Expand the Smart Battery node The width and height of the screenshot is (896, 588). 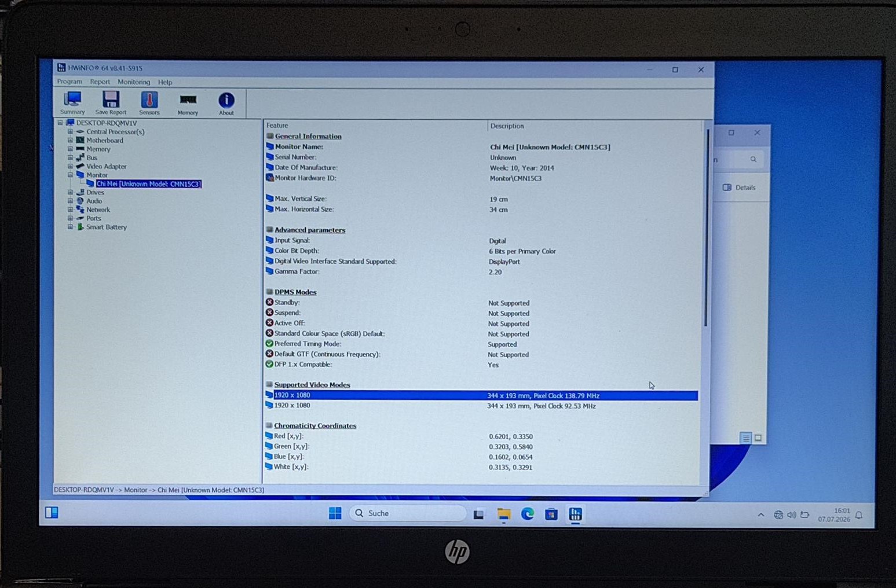click(x=71, y=227)
